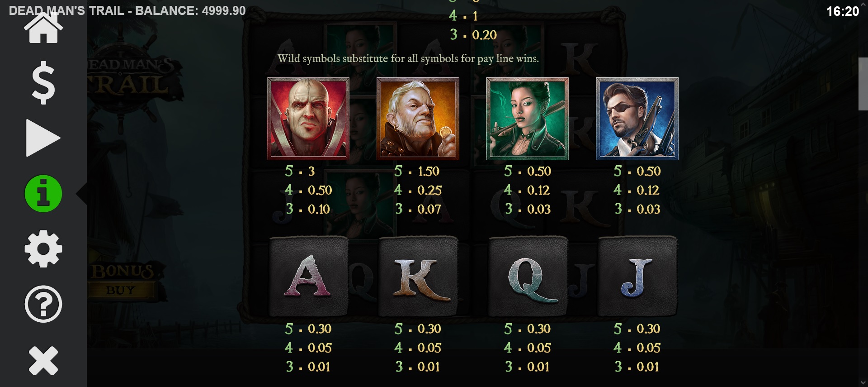Select the old man with coin symbol
This screenshot has width=868, height=387.
(x=418, y=119)
